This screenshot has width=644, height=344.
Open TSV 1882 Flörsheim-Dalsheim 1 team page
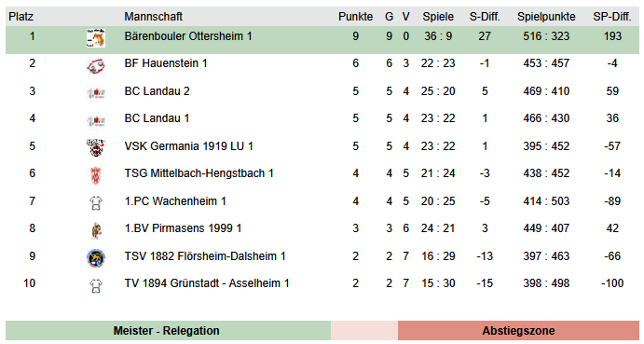pos(205,256)
